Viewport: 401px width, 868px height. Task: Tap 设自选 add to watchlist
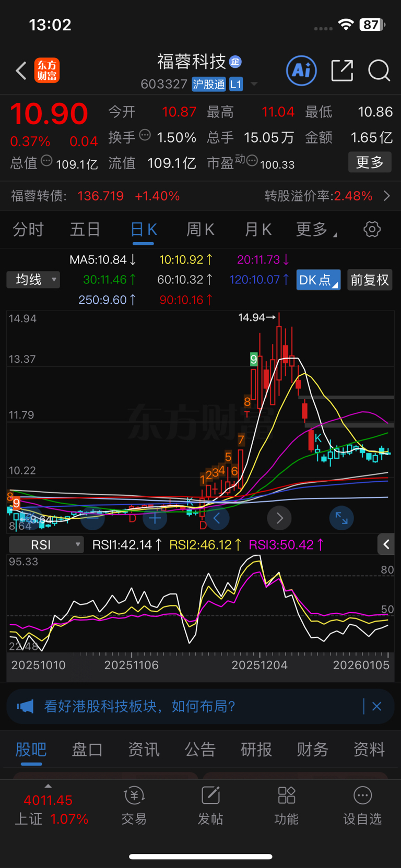362,805
